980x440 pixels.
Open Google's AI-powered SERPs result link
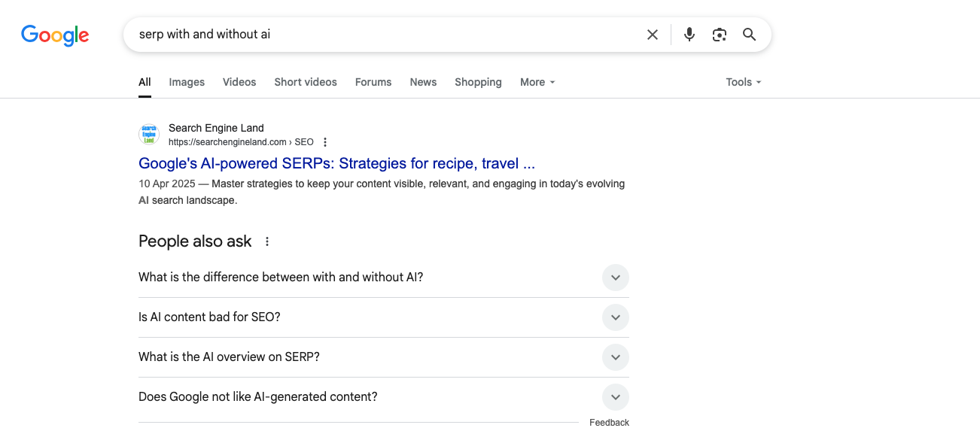[x=336, y=163]
